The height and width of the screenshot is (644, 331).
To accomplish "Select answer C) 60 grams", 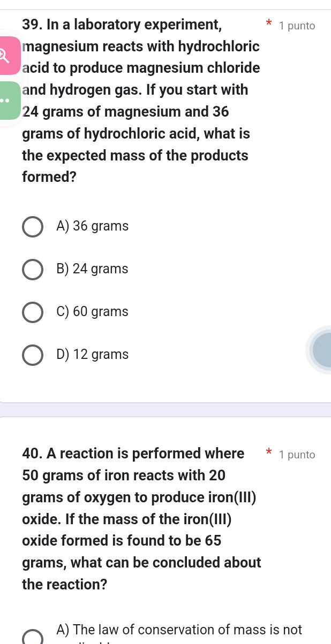I will click(x=33, y=312).
